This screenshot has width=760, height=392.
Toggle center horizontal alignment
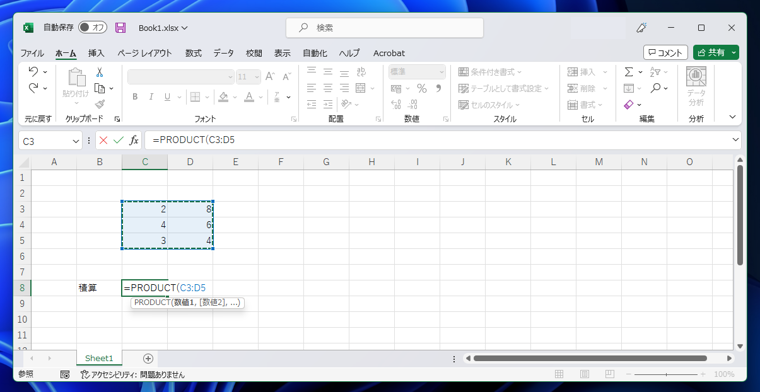click(x=328, y=88)
